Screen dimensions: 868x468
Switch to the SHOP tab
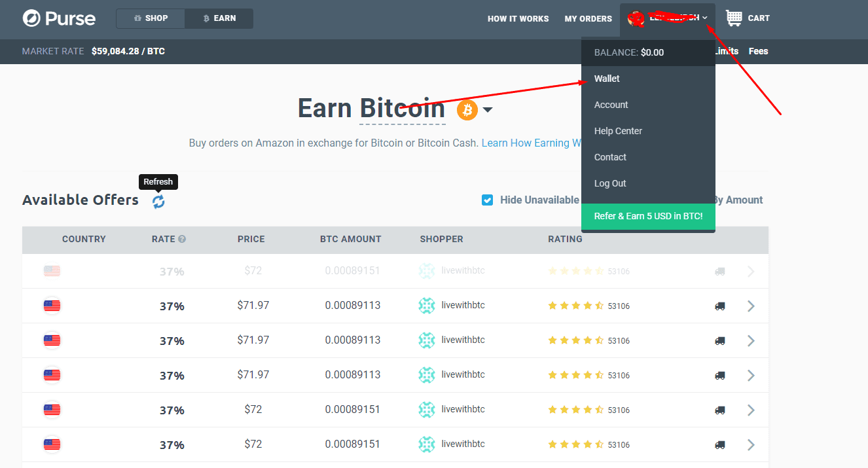click(151, 18)
